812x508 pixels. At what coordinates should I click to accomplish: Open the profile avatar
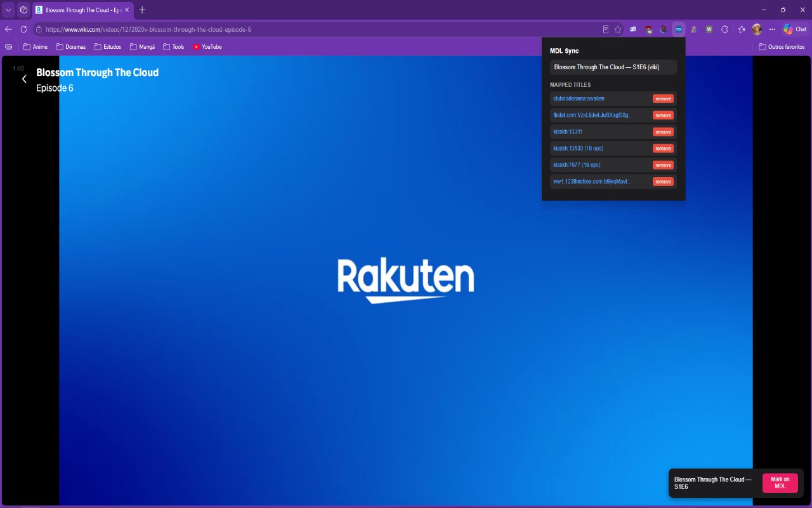tap(757, 29)
